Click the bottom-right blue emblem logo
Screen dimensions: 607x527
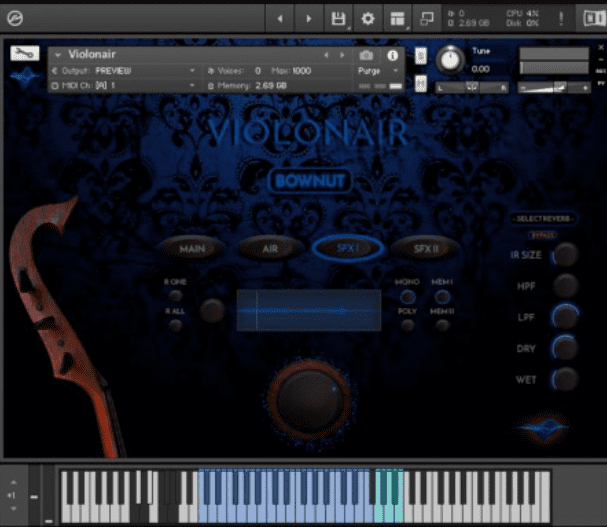pyautogui.click(x=543, y=428)
